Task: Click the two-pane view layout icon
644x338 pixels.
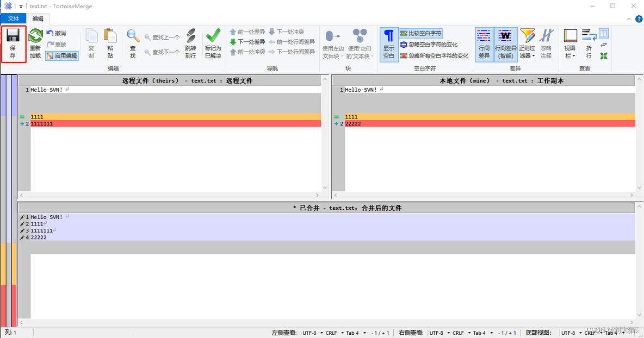Action: pos(604,33)
